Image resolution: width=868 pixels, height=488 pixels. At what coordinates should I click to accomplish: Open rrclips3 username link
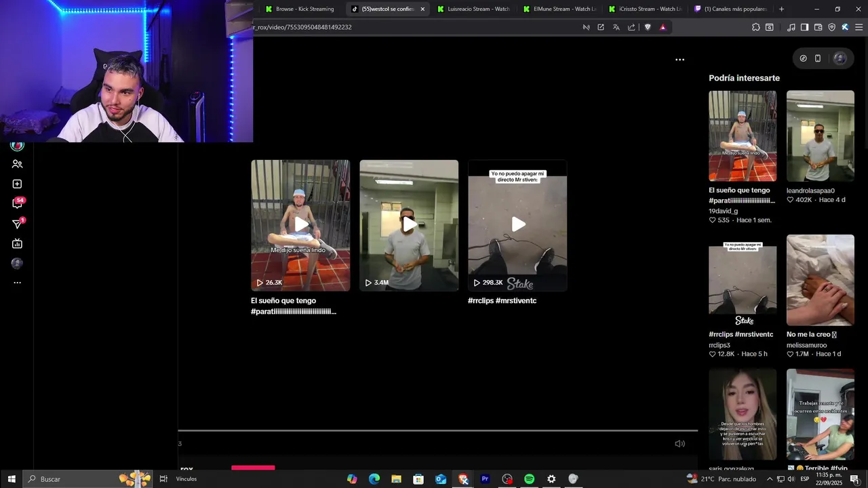719,345
